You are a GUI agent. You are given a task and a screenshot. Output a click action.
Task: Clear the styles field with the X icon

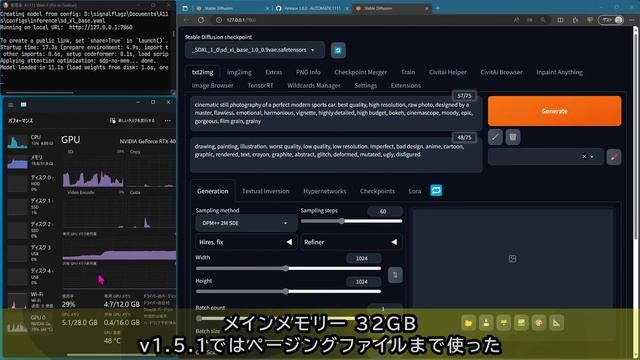pos(584,156)
